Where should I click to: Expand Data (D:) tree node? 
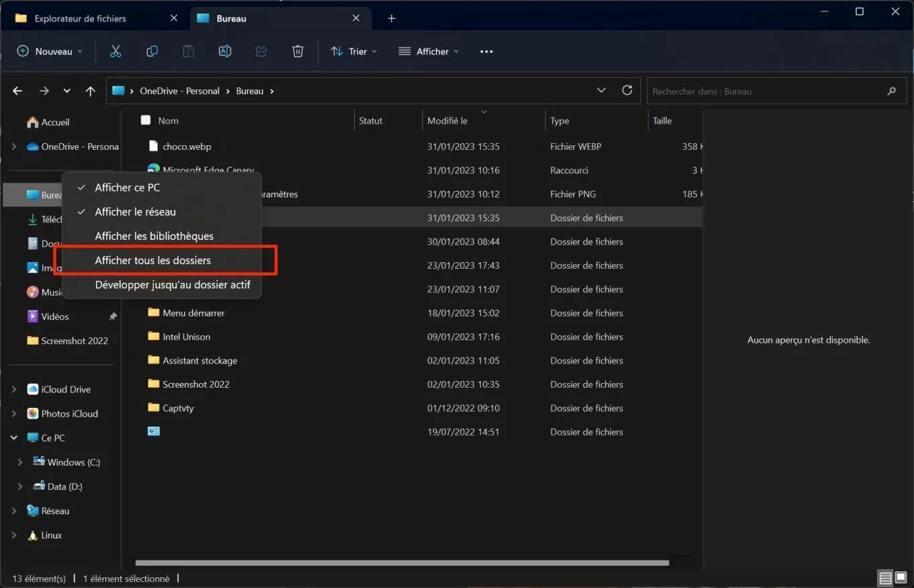[20, 487]
